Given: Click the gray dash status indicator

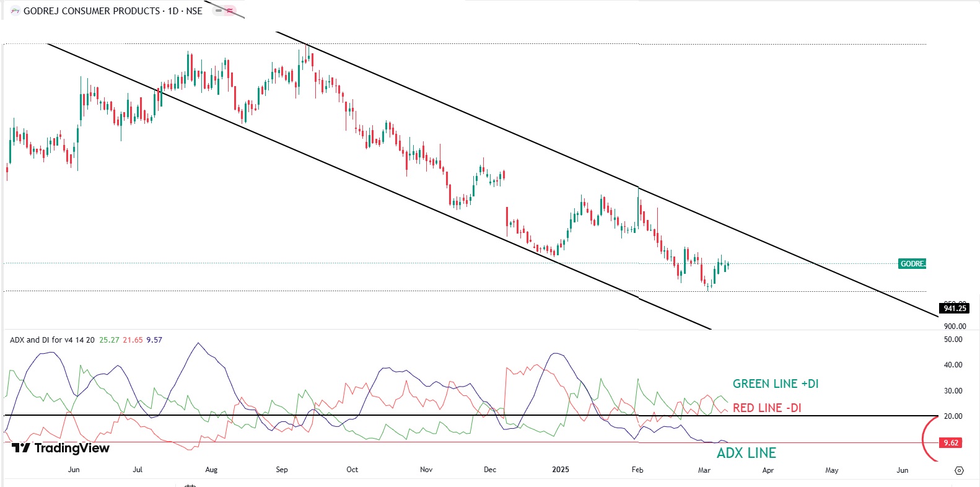Looking at the screenshot, I should 219,11.
